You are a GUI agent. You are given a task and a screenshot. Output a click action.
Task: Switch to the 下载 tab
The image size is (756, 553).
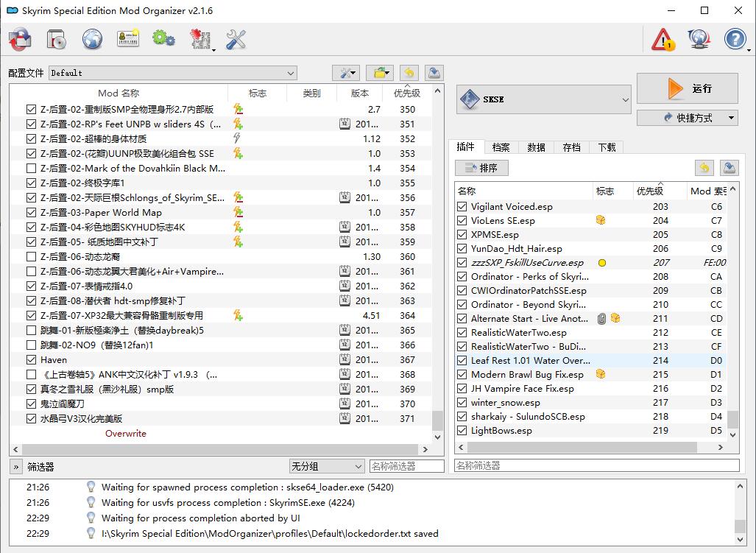click(x=607, y=147)
